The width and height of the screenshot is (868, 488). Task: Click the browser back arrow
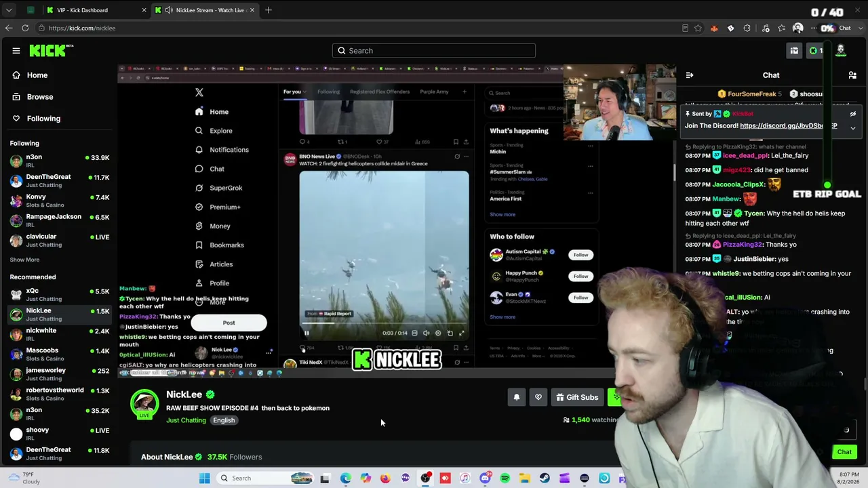[x=9, y=28]
